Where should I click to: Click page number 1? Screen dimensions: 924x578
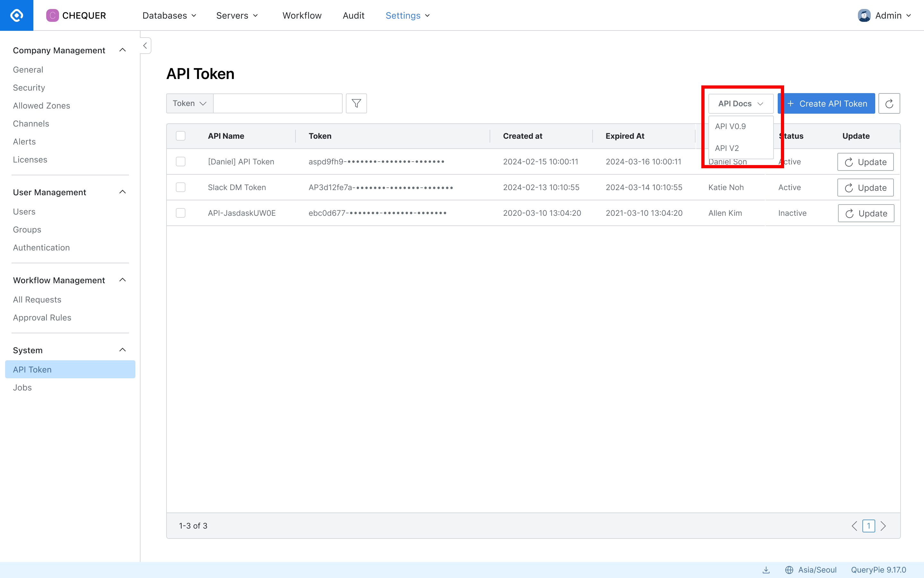(868, 526)
